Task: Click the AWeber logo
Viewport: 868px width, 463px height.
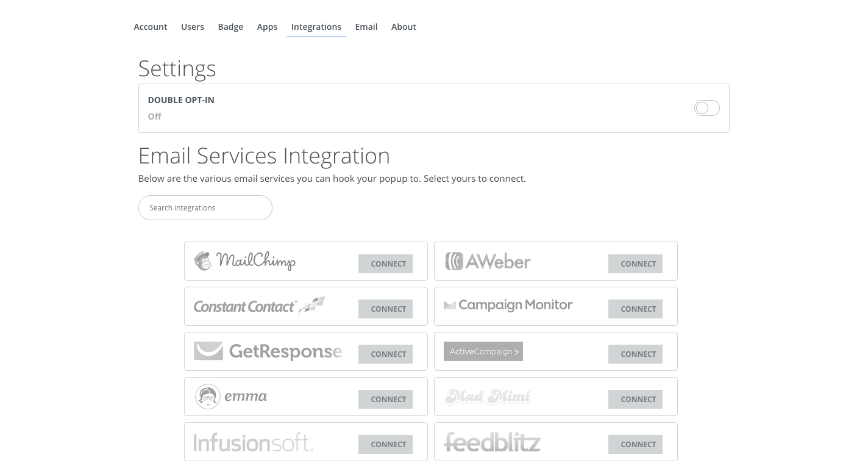Action: coord(488,261)
